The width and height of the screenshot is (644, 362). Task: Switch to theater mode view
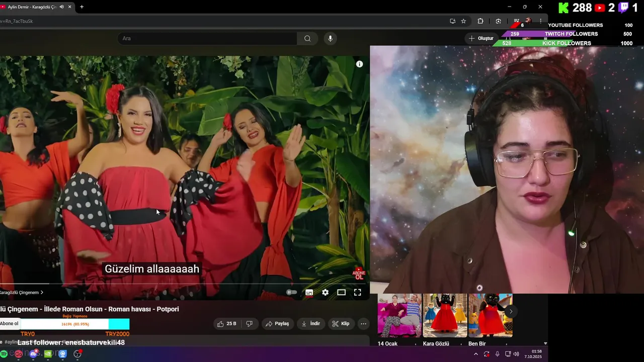pos(342,292)
